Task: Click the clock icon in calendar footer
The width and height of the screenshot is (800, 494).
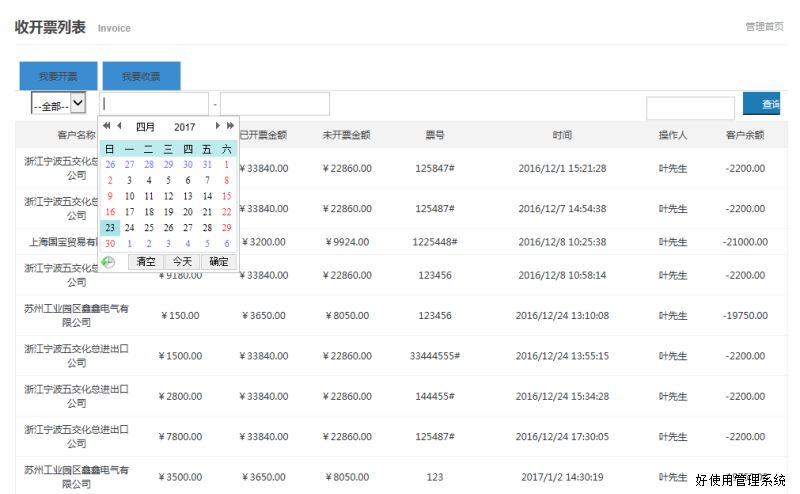Action: coord(109,262)
